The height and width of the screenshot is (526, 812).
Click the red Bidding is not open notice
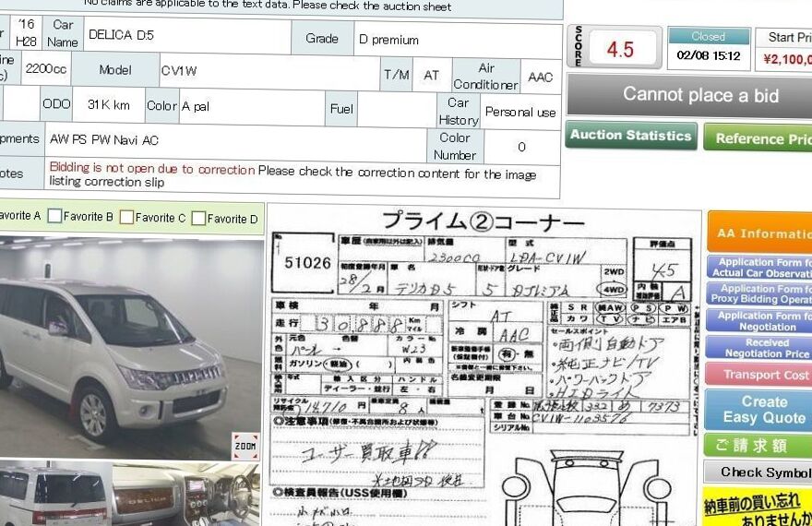click(152, 168)
